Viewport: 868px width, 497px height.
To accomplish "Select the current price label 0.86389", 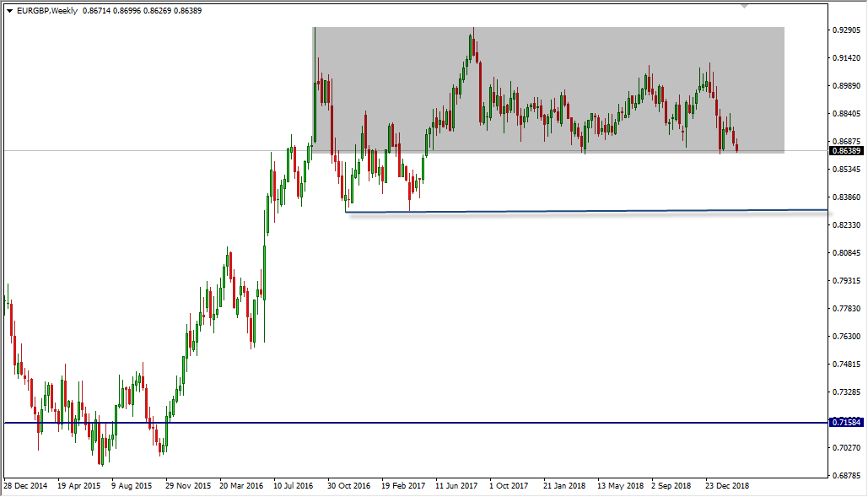I will [847, 150].
